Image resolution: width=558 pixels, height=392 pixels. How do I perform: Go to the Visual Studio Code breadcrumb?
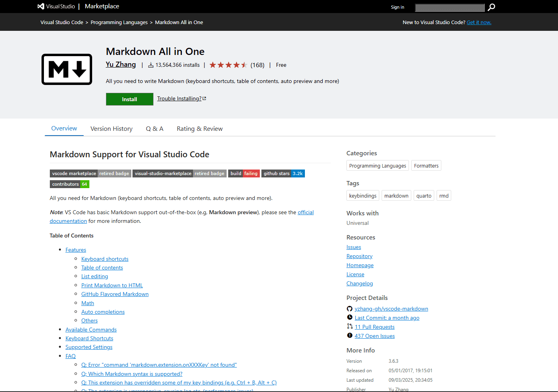pos(62,23)
